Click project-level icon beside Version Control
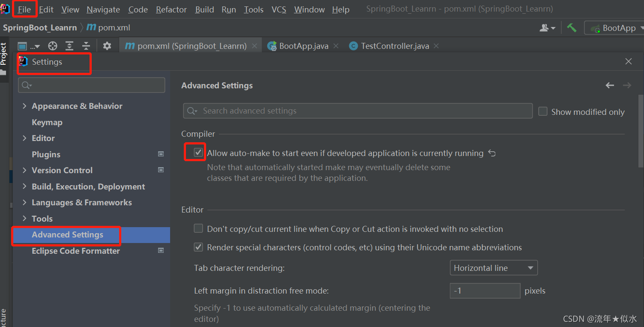The width and height of the screenshot is (644, 327). pyautogui.click(x=161, y=170)
